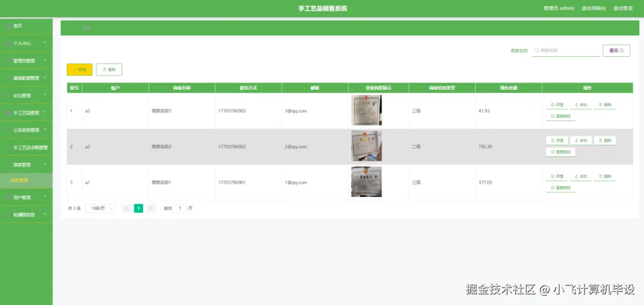644x305 pixels.
Task: Open business license image of 商家名称3
Action: click(366, 110)
